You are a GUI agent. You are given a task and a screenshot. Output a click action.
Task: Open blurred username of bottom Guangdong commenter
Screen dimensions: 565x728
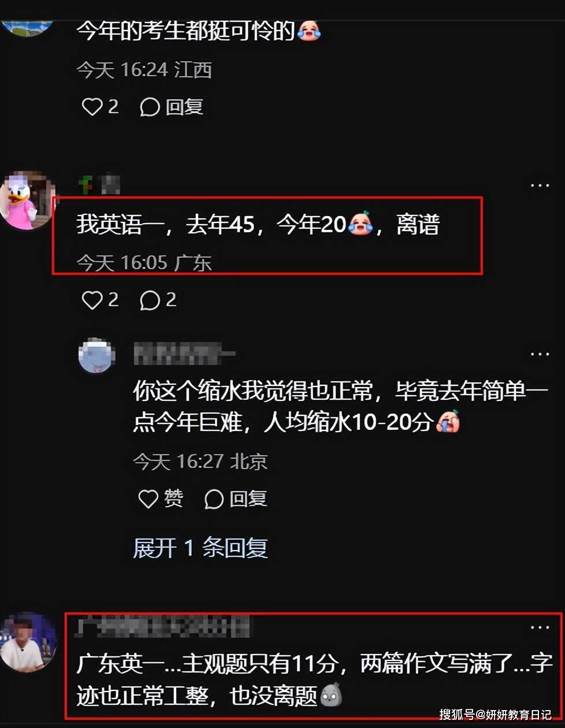163,627
